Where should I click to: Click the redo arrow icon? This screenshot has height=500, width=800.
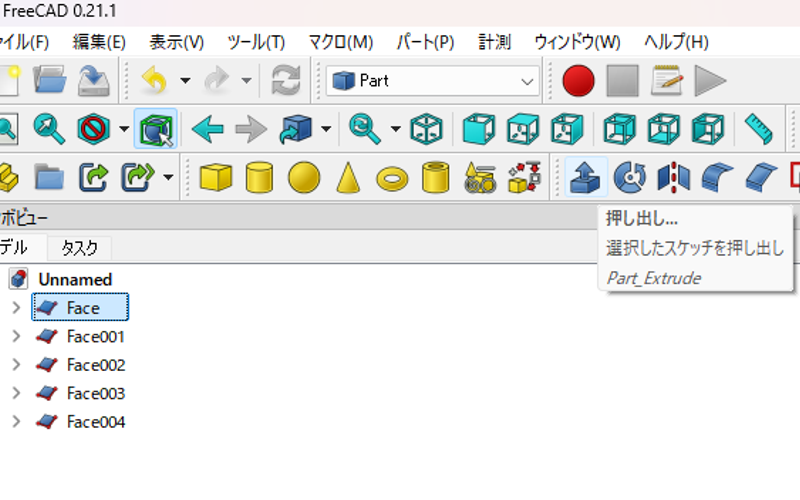(217, 80)
